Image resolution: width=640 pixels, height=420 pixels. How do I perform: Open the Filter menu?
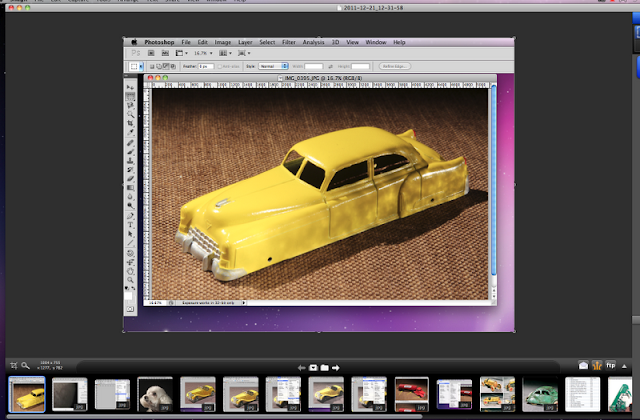pos(289,43)
